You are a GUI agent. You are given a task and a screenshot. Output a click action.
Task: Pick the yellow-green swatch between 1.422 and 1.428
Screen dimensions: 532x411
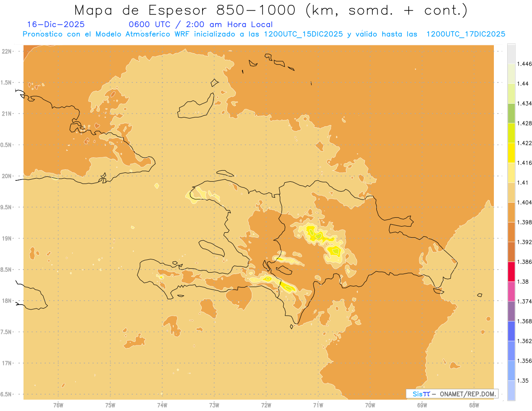pos(511,133)
